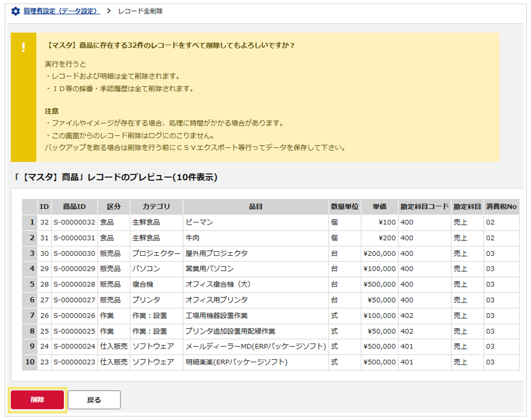Click the 区分 column header
531x420 pixels.
[x=114, y=207]
